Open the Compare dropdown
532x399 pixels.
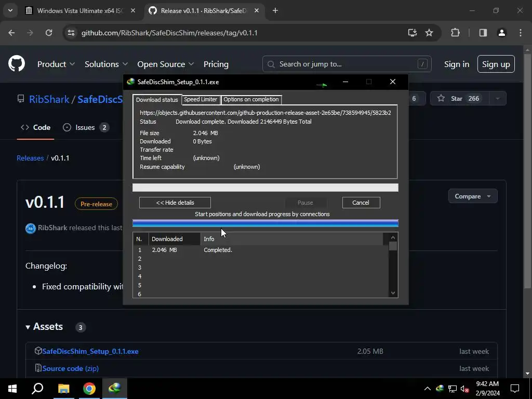point(473,196)
